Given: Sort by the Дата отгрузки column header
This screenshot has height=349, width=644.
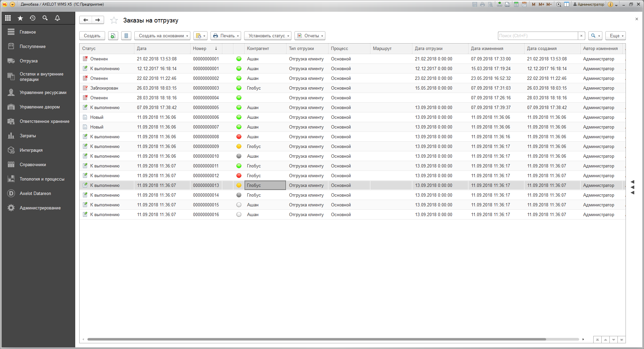Looking at the screenshot, I should 440,48.
